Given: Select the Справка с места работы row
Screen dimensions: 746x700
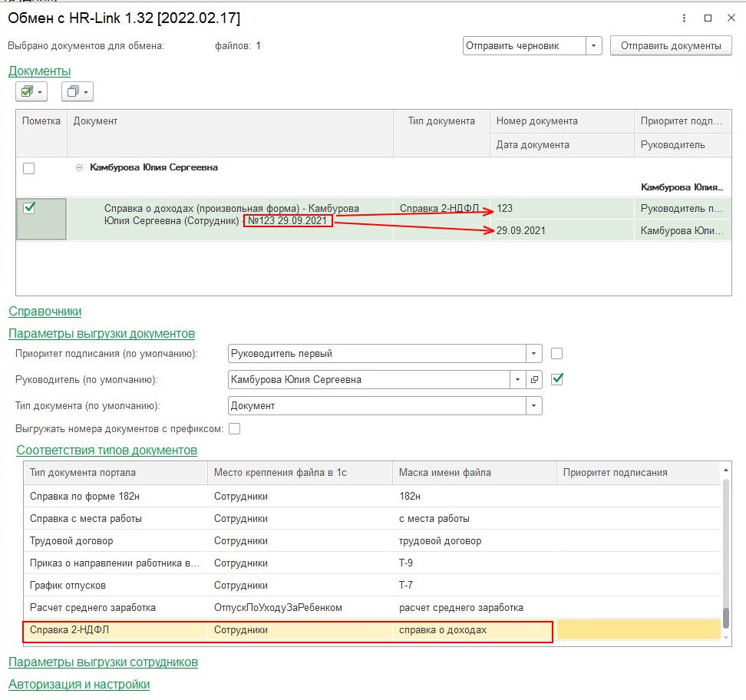Looking at the screenshot, I should coord(372,519).
